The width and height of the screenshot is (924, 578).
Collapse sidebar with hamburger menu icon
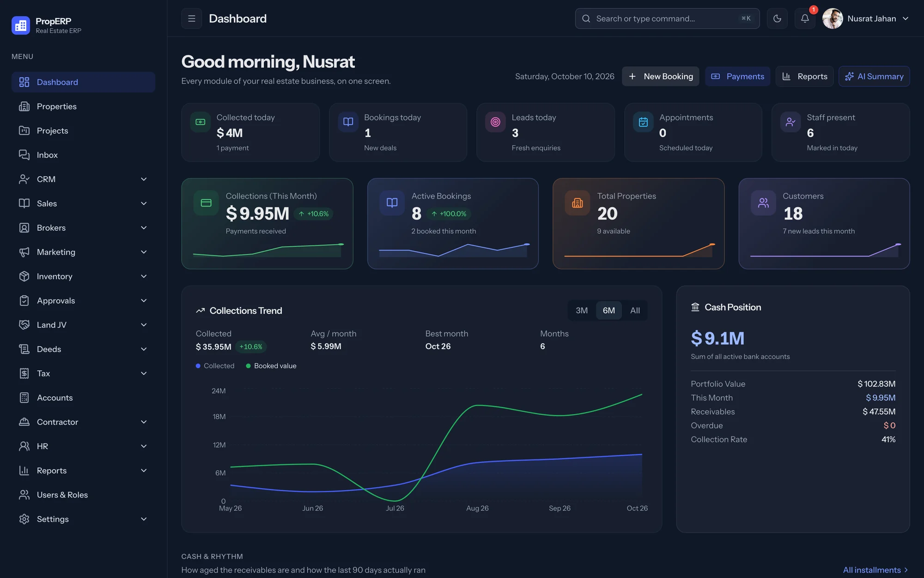point(192,18)
